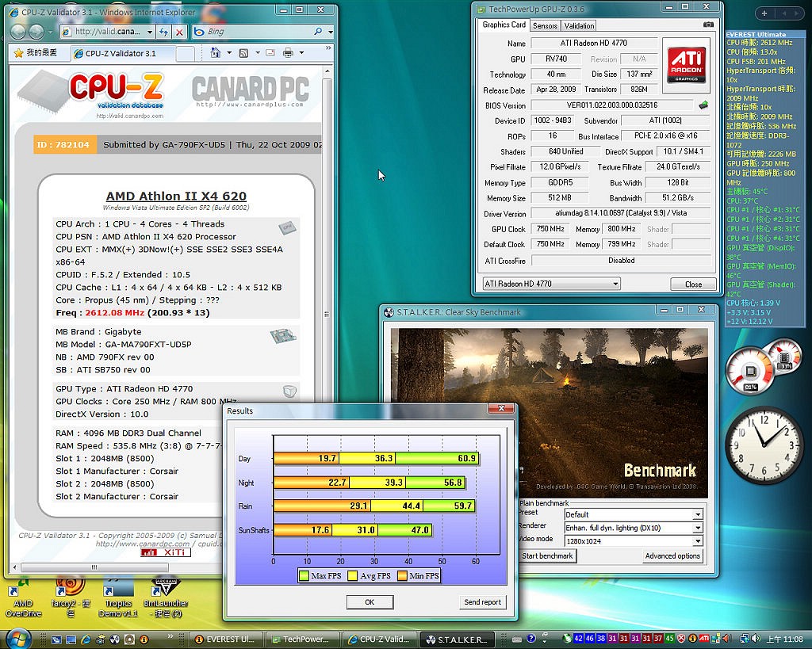Open the Favorites star in Internet Explorer
The image size is (812, 649).
click(x=19, y=53)
